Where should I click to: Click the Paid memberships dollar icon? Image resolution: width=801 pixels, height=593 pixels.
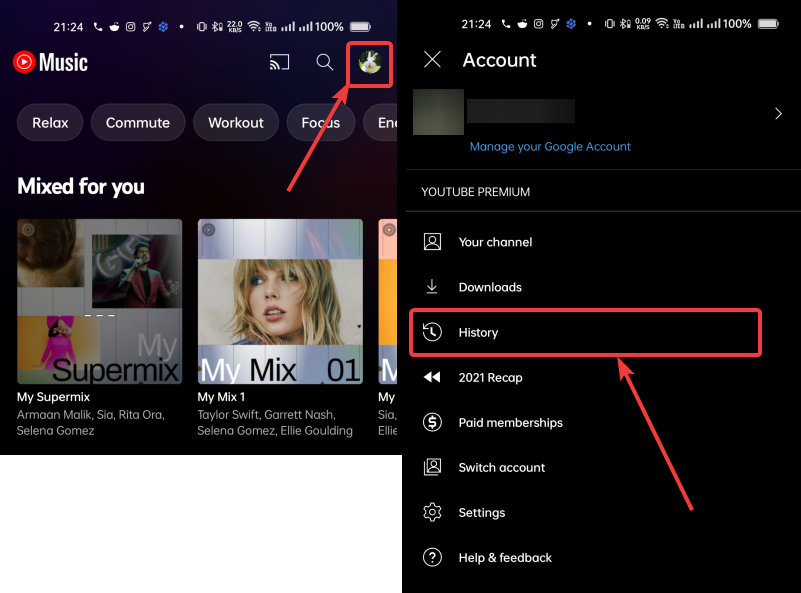pos(432,422)
